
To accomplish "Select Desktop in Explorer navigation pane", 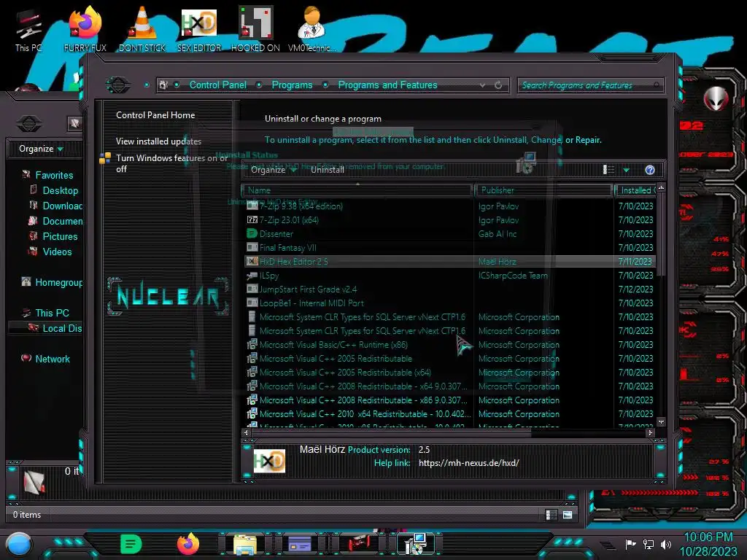I will tap(60, 190).
